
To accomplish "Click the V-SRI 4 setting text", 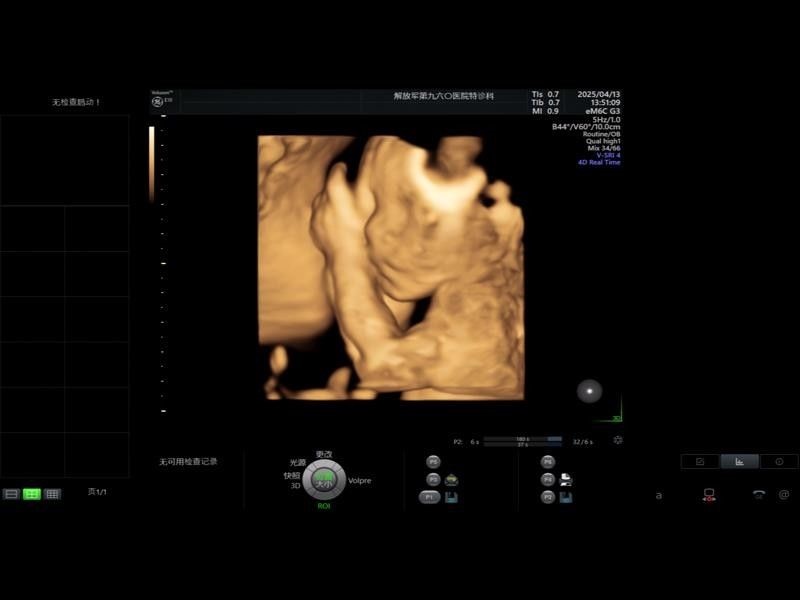I will [609, 155].
